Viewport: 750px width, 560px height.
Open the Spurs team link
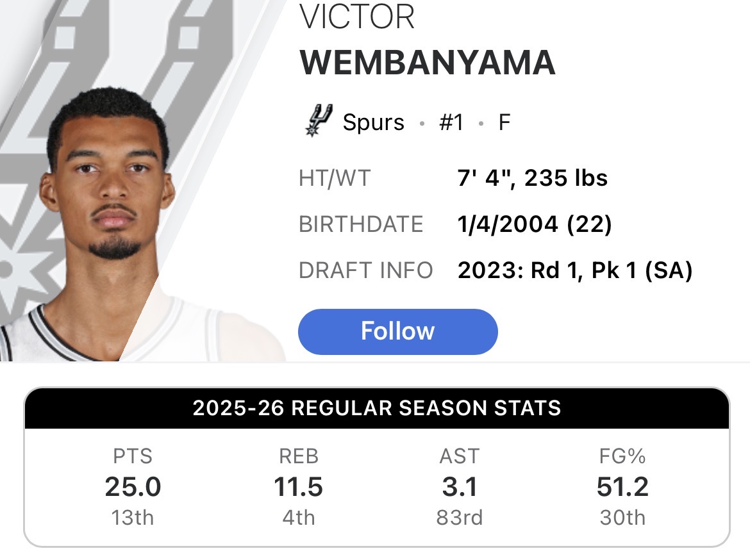373,122
